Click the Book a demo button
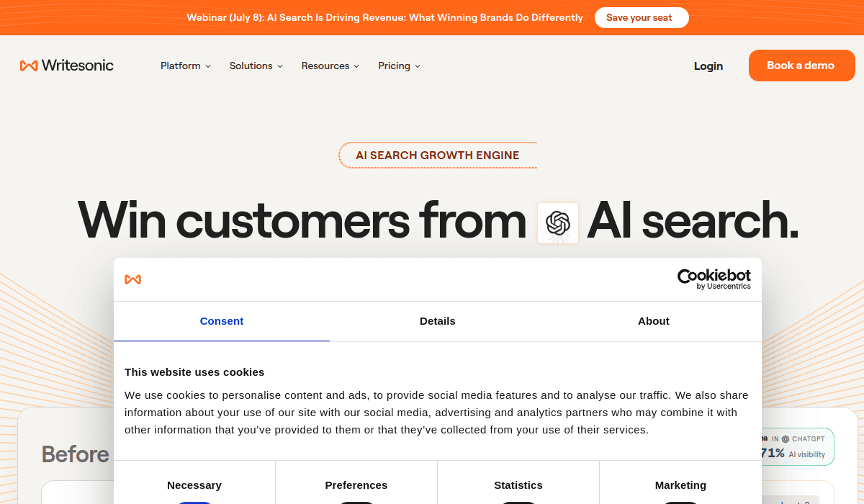The width and height of the screenshot is (864, 504). 801,66
